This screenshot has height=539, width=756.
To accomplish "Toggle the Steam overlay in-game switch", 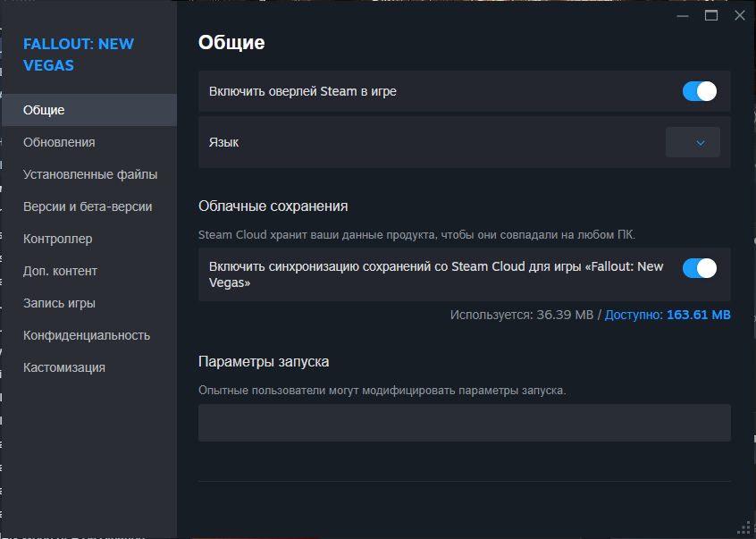I will [699, 91].
